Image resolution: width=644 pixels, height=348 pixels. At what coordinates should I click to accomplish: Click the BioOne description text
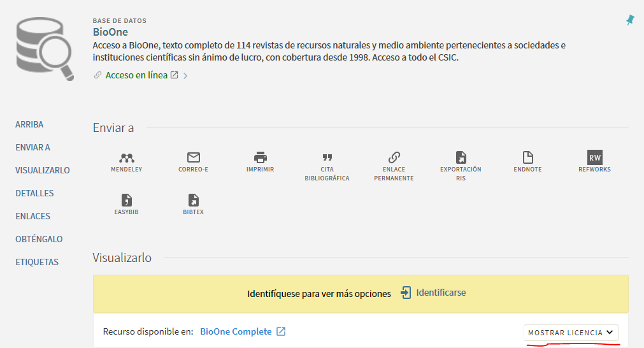(329, 52)
